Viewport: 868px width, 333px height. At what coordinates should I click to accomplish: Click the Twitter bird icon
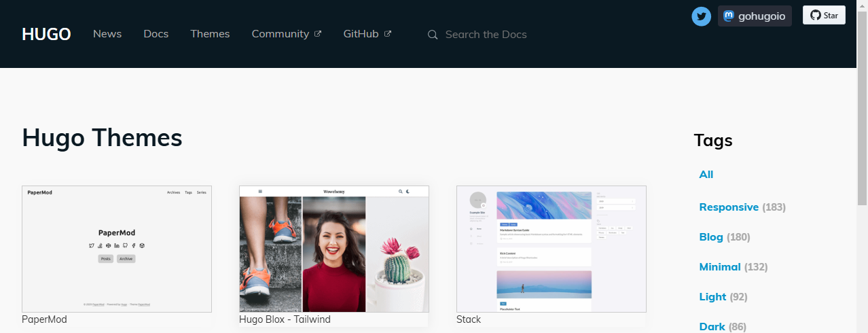pyautogui.click(x=701, y=16)
